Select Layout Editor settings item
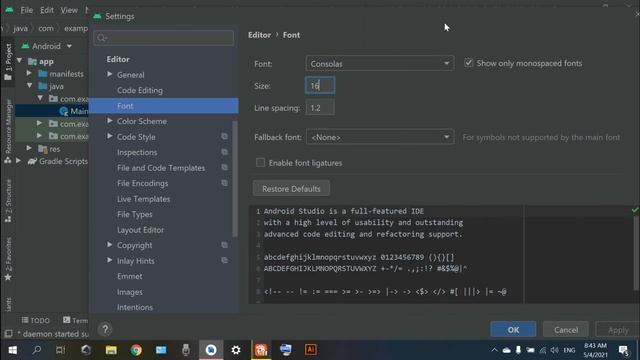 (x=140, y=230)
